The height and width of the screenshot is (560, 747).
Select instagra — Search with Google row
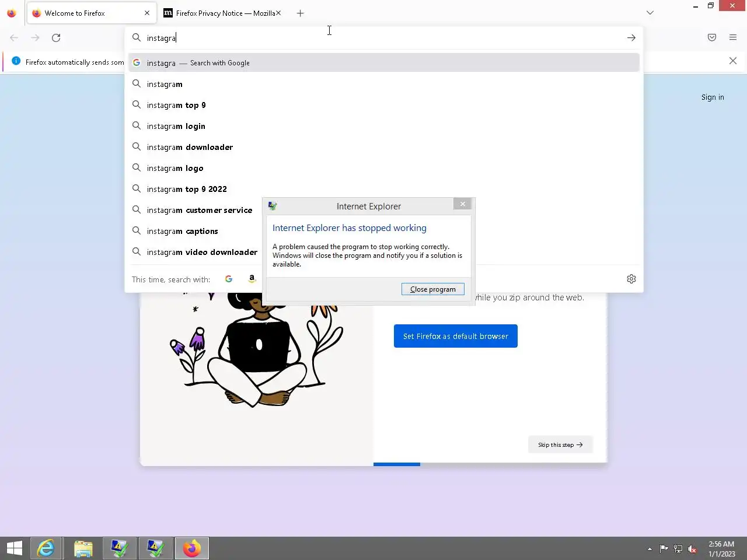click(384, 62)
